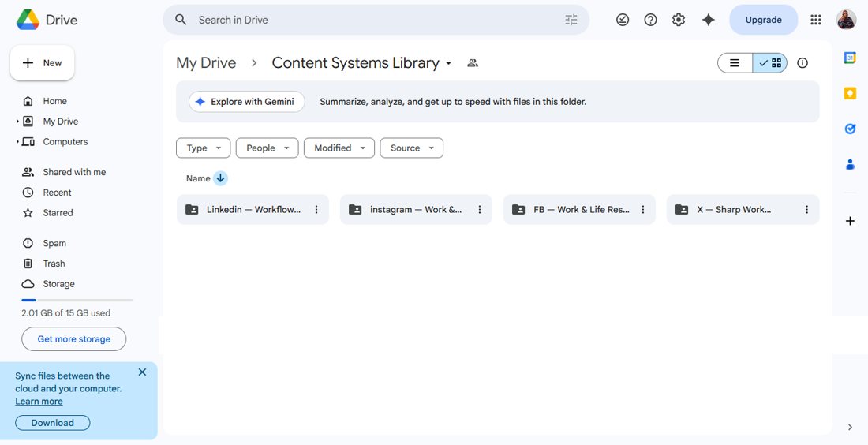This screenshot has width=868, height=445.
Task: Open the account profile avatar
Action: pyautogui.click(x=846, y=20)
